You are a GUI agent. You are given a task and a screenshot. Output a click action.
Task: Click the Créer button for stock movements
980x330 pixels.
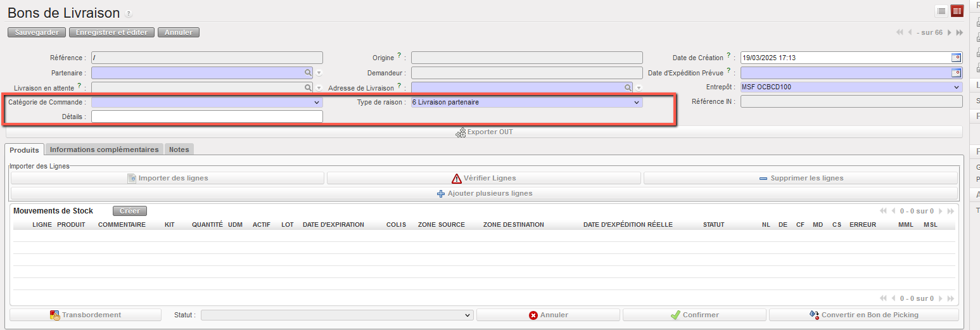tap(130, 211)
